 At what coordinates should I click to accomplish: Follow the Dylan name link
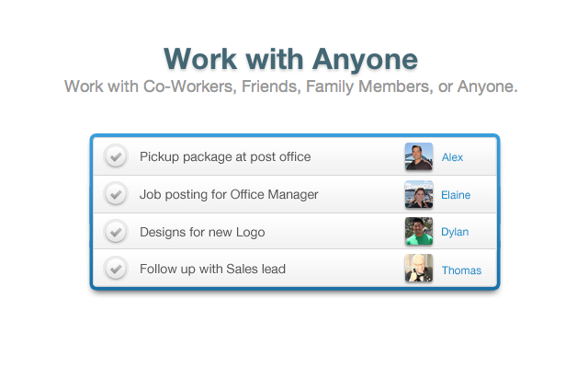(x=455, y=232)
